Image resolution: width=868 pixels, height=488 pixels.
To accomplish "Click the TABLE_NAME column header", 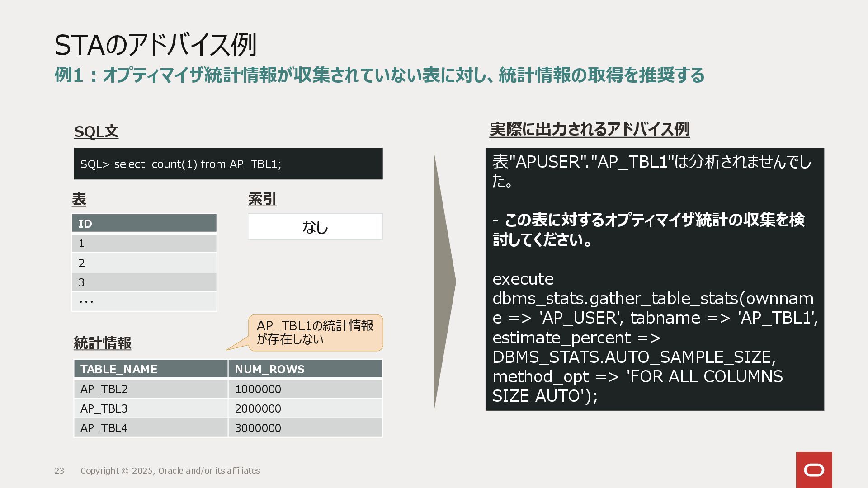I will point(151,369).
